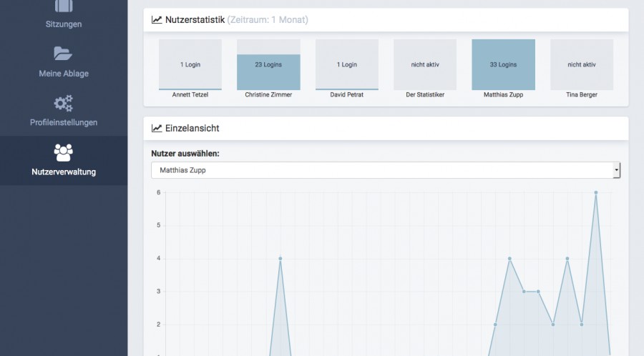The width and height of the screenshot is (644, 356).
Task: Open Profileinstellungen sidebar label
Action: click(x=64, y=122)
